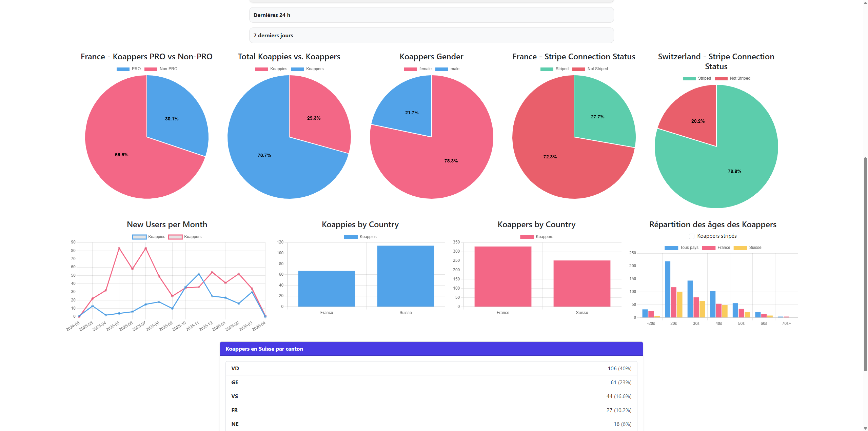The width and height of the screenshot is (868, 431).
Task: Select the VS canton row
Action: coord(431,396)
